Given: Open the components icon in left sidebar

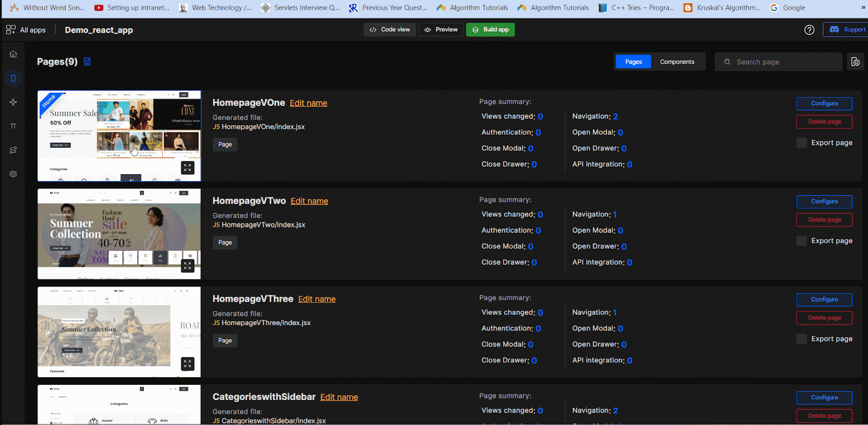Looking at the screenshot, I should [x=13, y=102].
